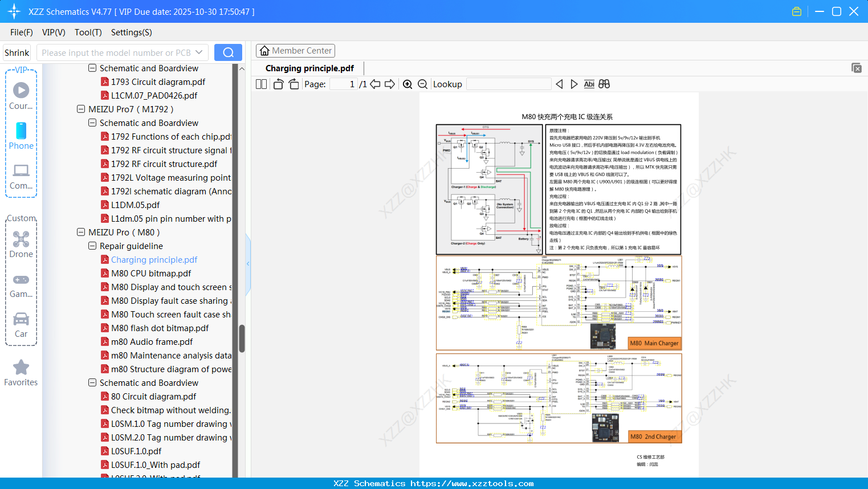Toggle two-page view layout

261,84
